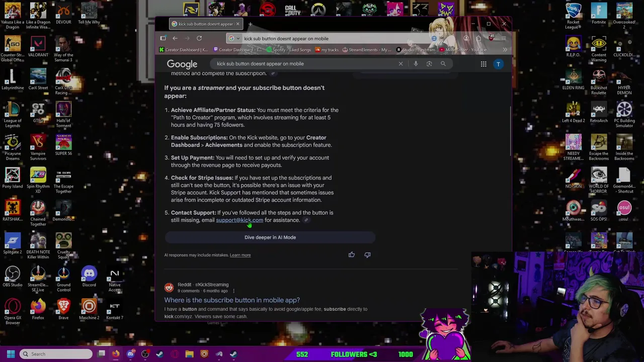Open a new browser tab

(x=250, y=24)
